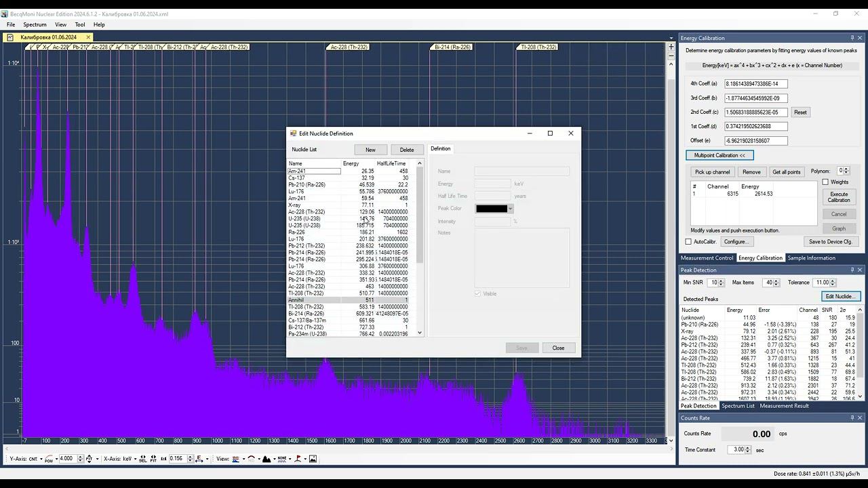Click the spectrum lines view icon
868x488 pixels.
[x=235, y=459]
